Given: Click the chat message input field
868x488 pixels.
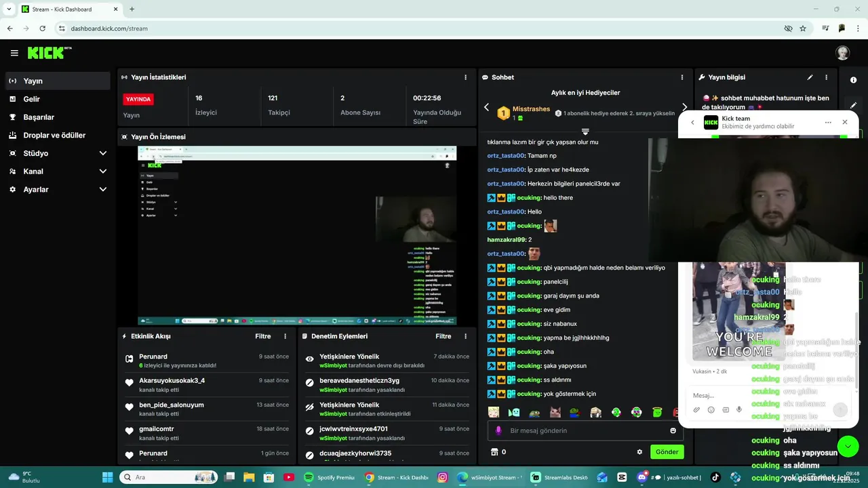Looking at the screenshot, I should point(586,430).
